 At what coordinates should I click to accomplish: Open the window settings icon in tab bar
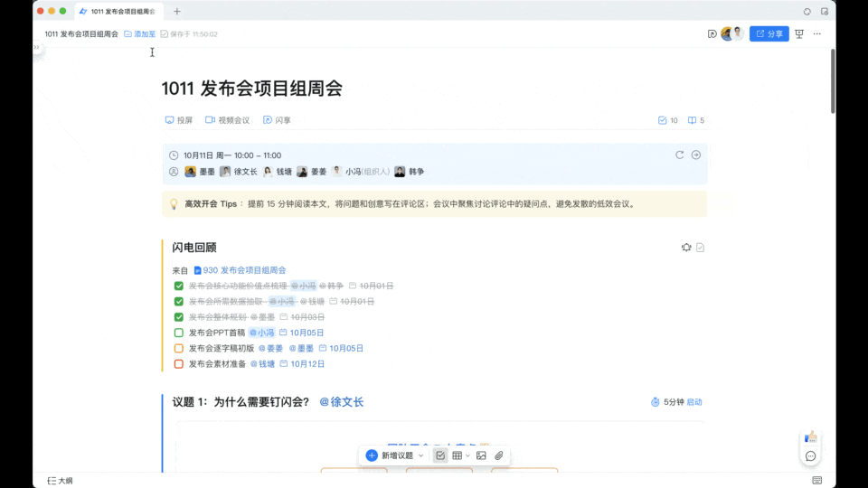click(x=825, y=11)
